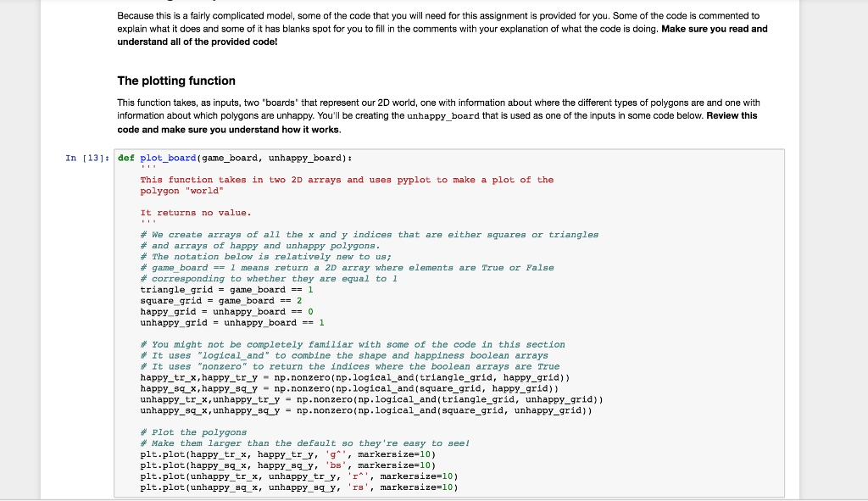Click the comment 'We create arrays of all the x and y indices'
The image size is (868, 501).
point(370,236)
